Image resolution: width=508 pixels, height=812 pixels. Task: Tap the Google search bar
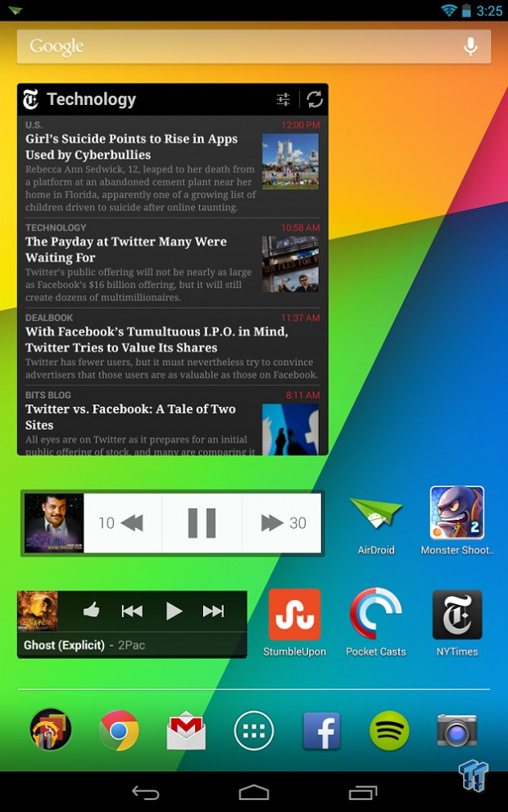pos(254,47)
